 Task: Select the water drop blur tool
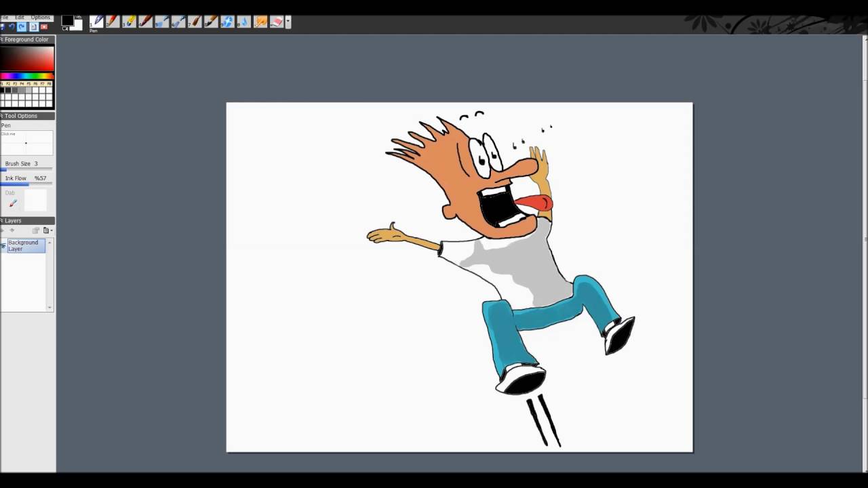click(243, 22)
